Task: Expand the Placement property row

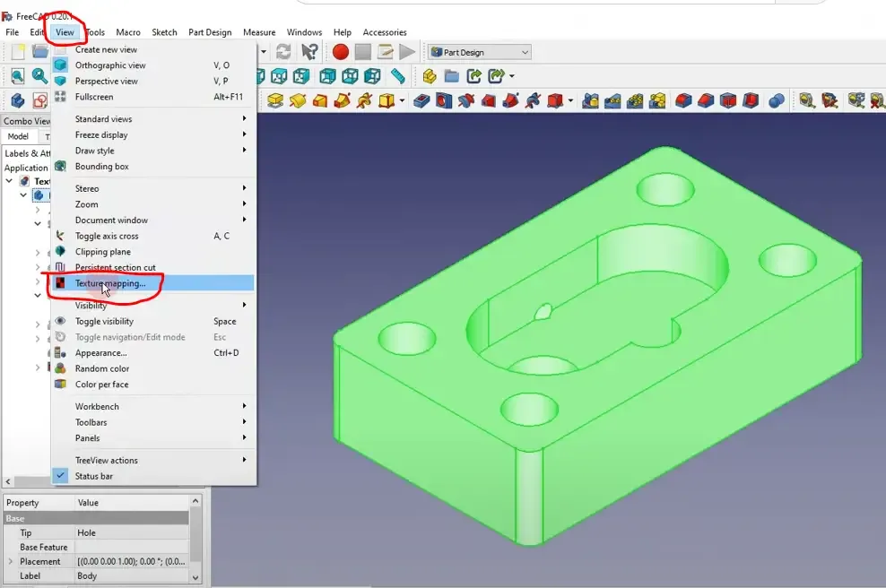Action: tap(11, 561)
